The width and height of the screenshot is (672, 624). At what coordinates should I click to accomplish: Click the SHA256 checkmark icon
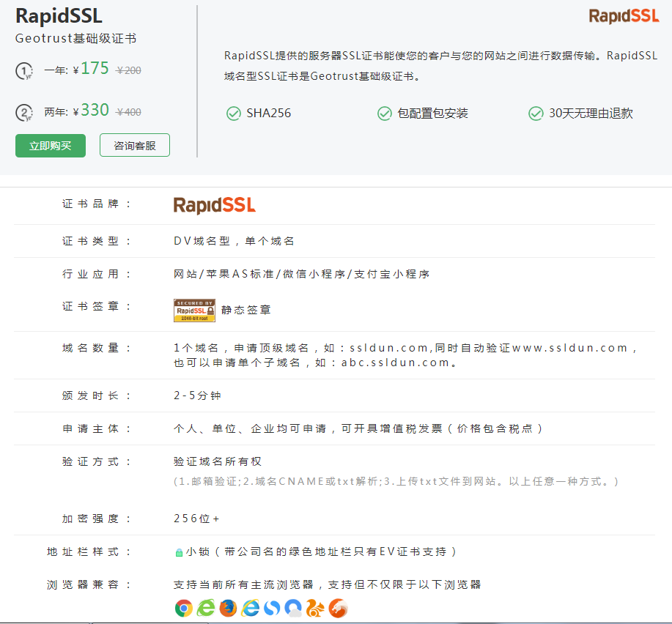point(234,114)
